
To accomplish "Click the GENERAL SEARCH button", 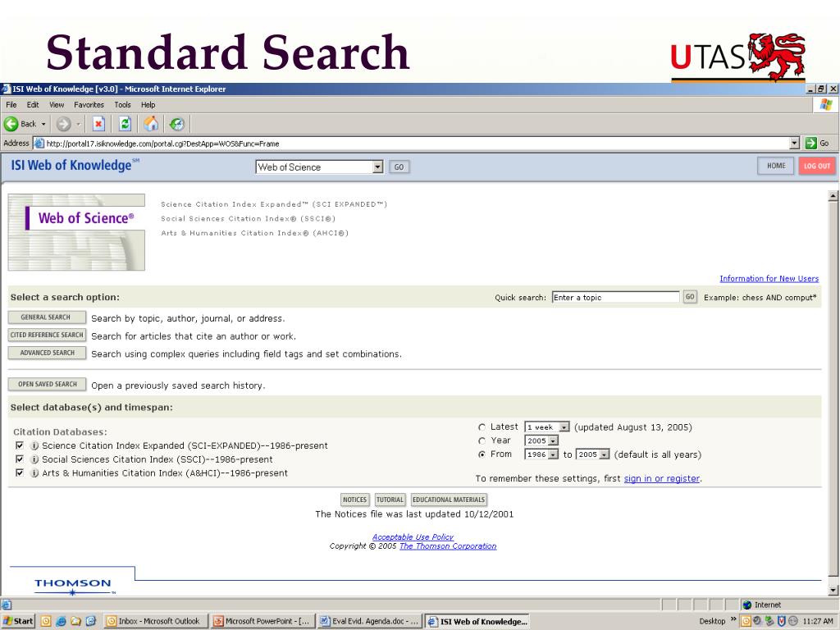I will pyautogui.click(x=47, y=317).
